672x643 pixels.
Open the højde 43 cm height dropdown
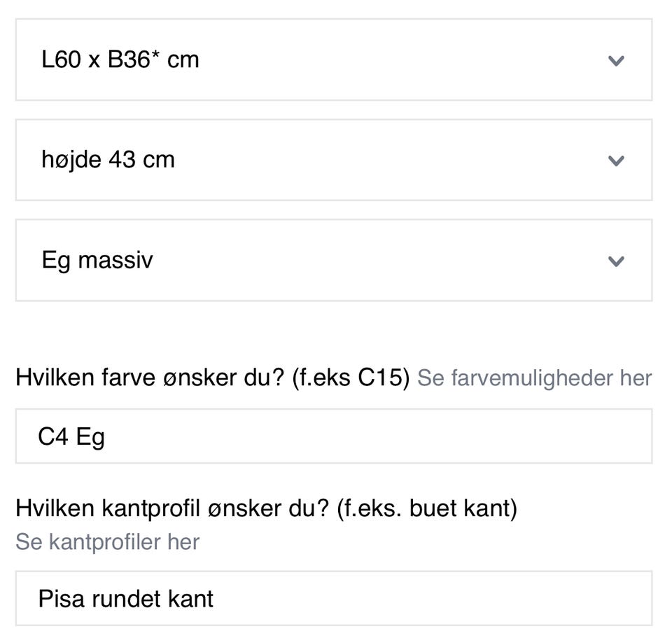click(333, 160)
